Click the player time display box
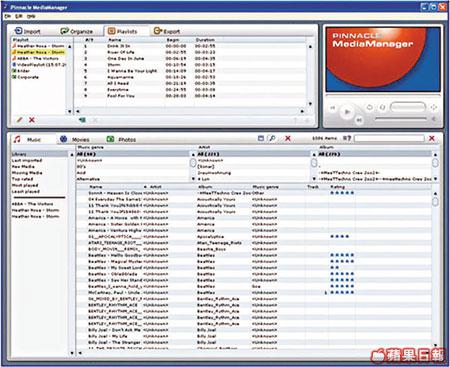The image size is (450, 367). (408, 107)
